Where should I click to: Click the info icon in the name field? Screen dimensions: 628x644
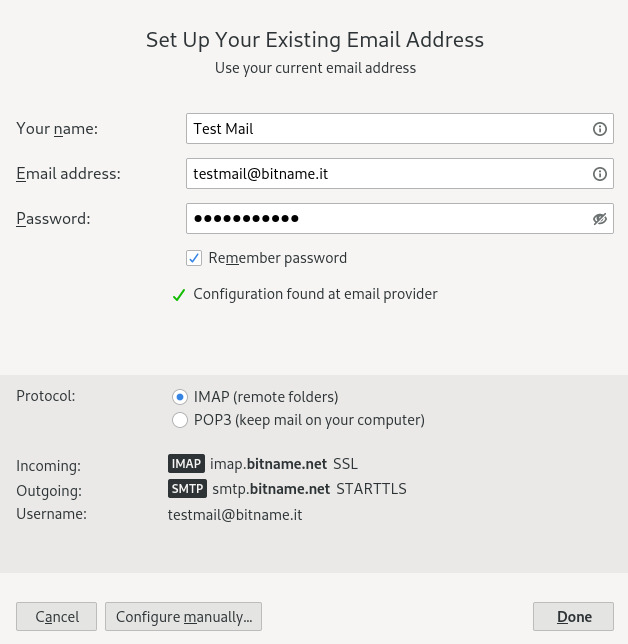pyautogui.click(x=600, y=129)
